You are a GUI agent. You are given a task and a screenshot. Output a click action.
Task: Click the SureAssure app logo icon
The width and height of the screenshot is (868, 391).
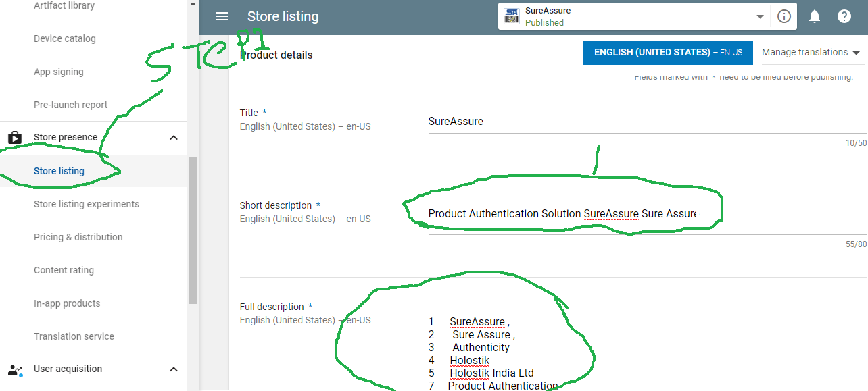(x=512, y=16)
